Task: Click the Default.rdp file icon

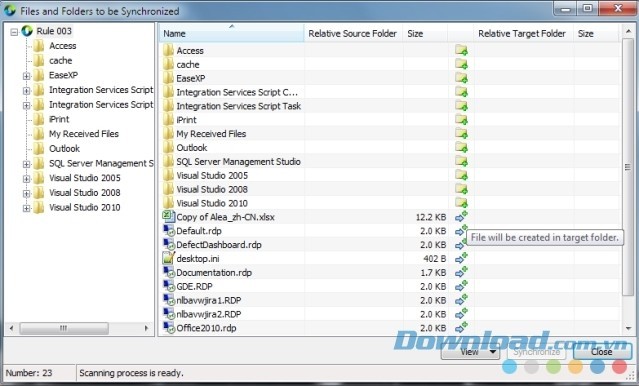Action: [168, 230]
